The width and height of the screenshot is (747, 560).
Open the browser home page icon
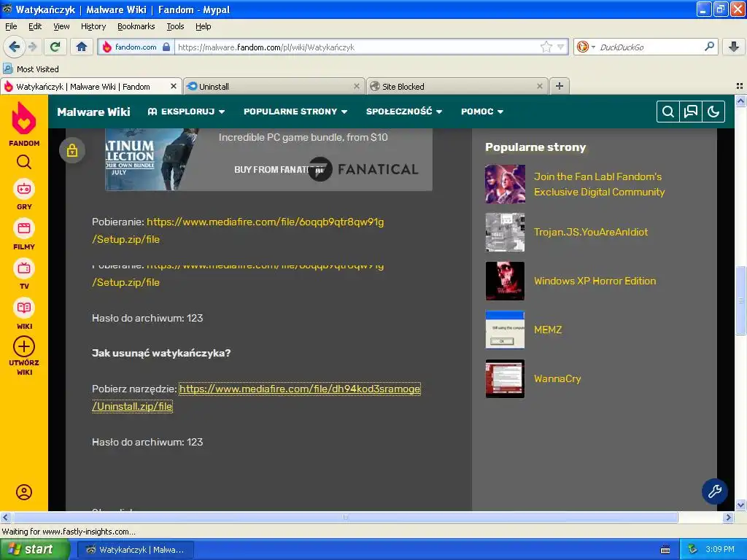82,47
